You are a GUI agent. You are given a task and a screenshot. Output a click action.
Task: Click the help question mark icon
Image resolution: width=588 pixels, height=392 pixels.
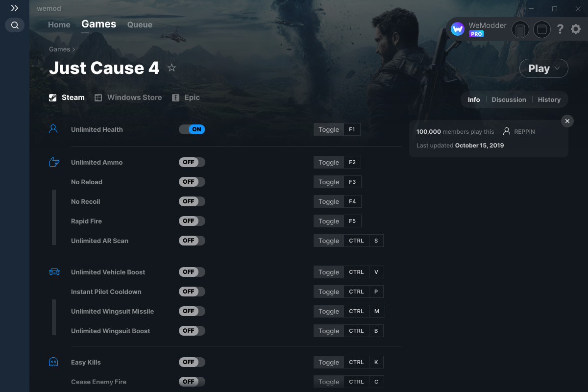pyautogui.click(x=560, y=29)
